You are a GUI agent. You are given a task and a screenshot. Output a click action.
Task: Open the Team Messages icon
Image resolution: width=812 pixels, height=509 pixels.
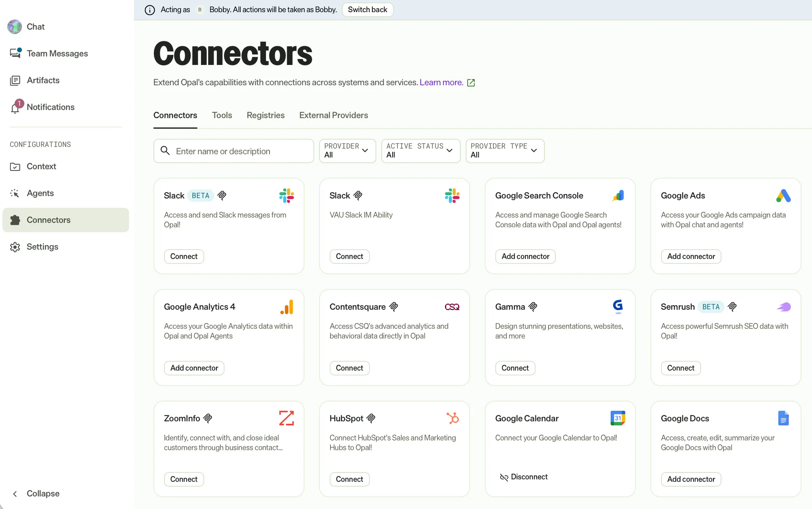coord(15,53)
